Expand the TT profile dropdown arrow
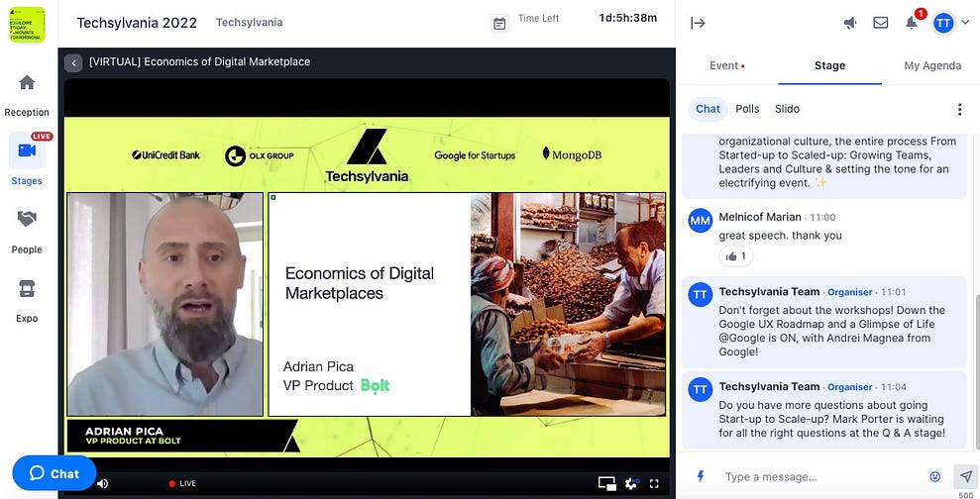980x499 pixels. tap(965, 23)
